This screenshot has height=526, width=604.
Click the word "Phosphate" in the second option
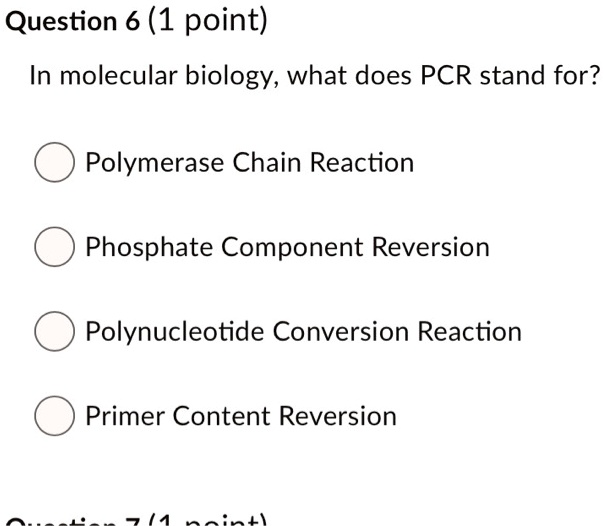pyautogui.click(x=149, y=247)
